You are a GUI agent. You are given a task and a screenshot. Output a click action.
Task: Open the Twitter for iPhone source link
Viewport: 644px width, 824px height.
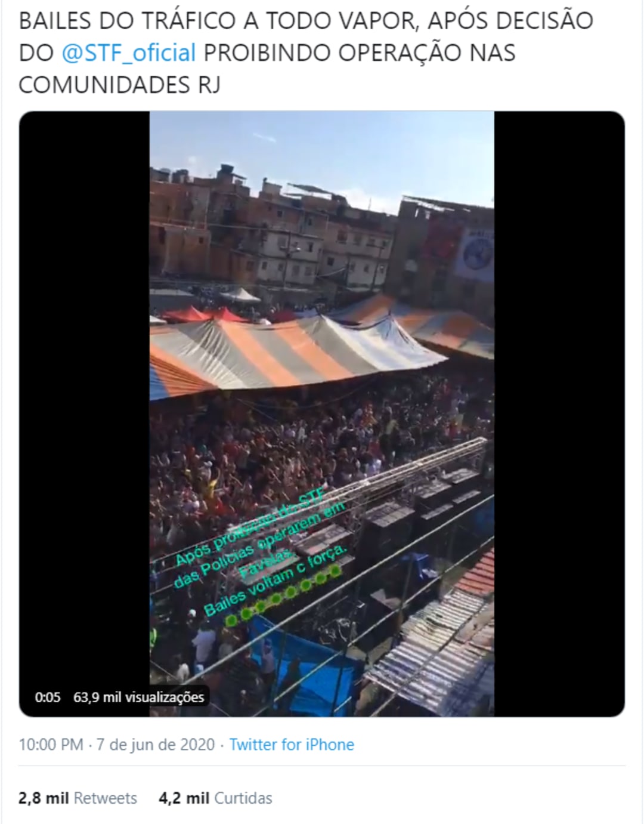pyautogui.click(x=292, y=745)
